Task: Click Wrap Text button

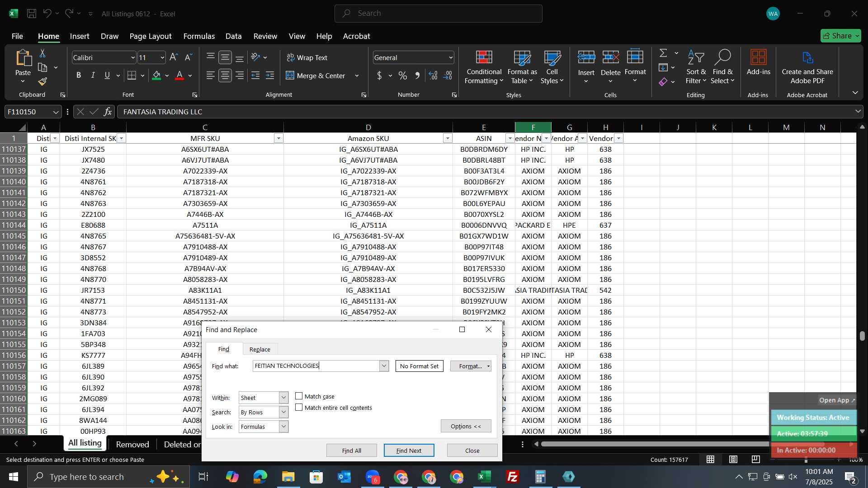Action: [307, 57]
